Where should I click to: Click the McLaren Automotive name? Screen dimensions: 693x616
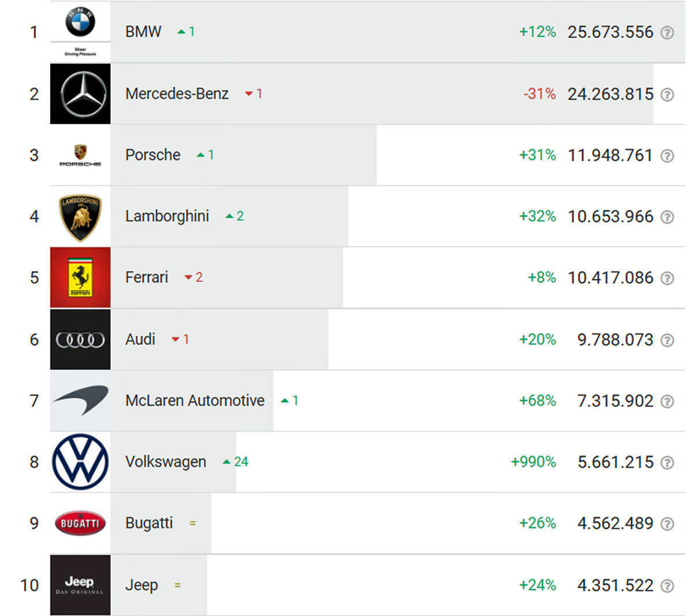pyautogui.click(x=195, y=400)
